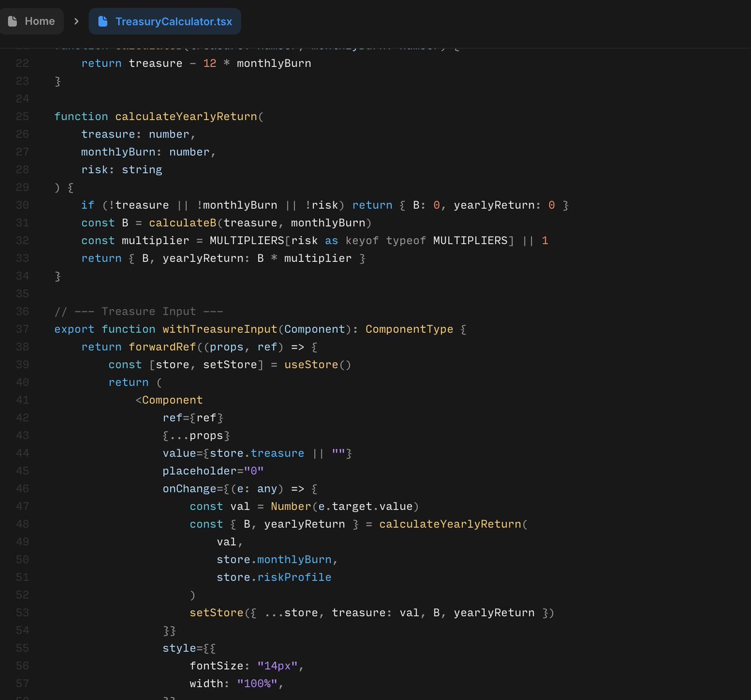Select line number 48 in the gutter
This screenshot has height=700, width=751.
click(22, 524)
